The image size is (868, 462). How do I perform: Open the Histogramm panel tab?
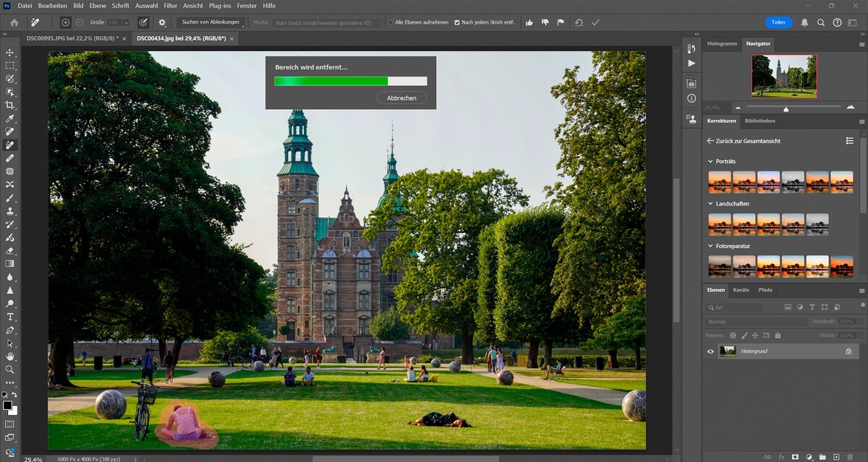(x=721, y=43)
